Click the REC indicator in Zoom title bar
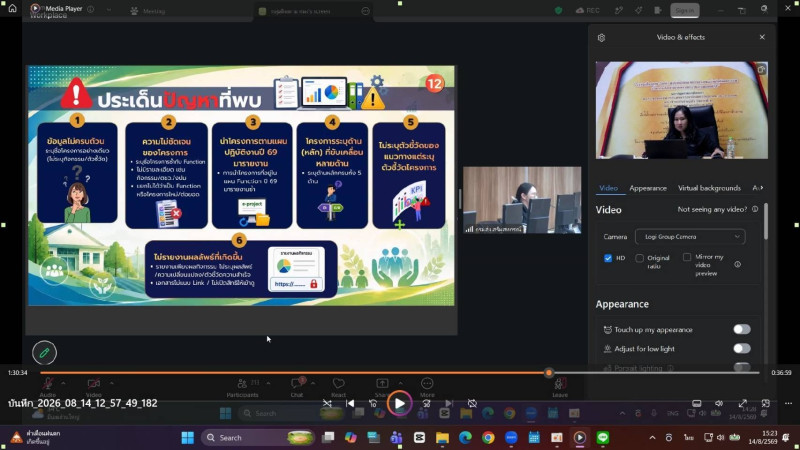 coord(588,10)
